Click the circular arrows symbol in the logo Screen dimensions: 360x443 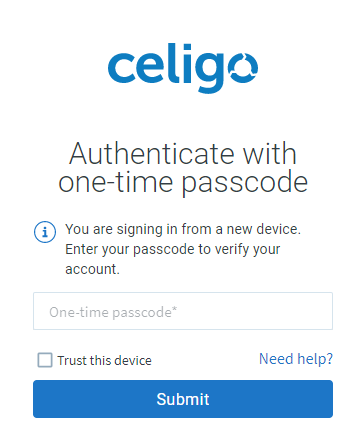coord(243,68)
